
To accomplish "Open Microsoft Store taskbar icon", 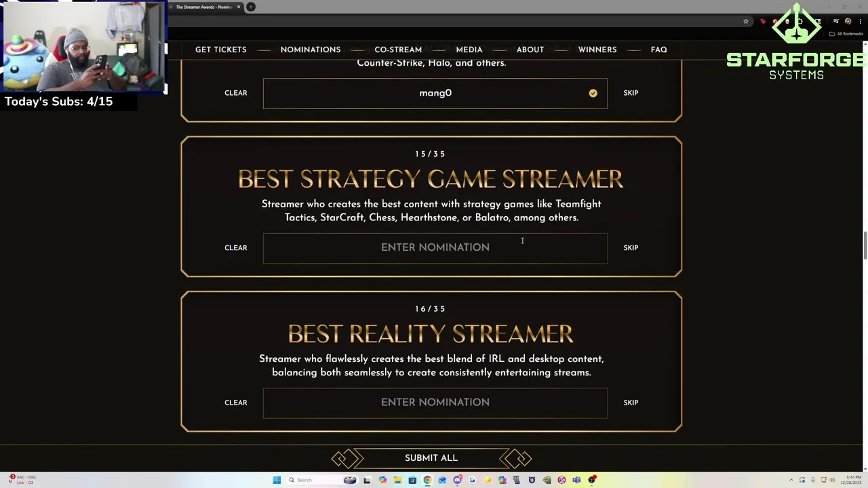I will click(x=412, y=480).
